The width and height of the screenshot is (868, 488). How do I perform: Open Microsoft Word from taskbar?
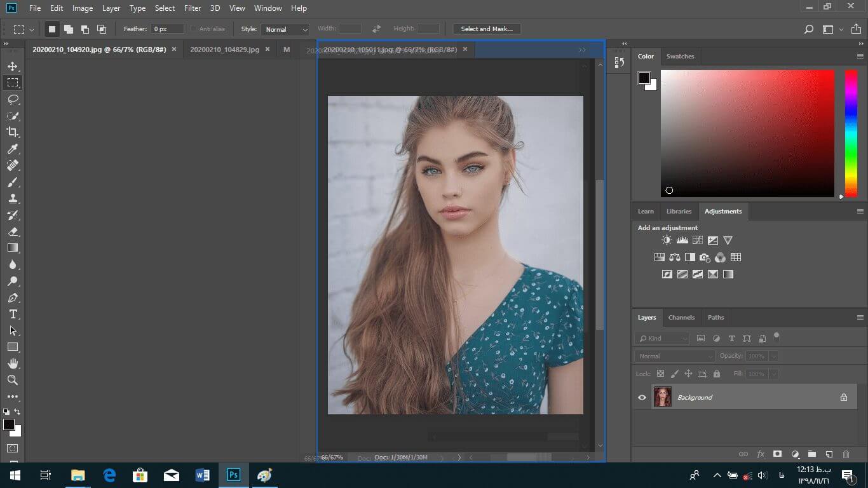(x=202, y=475)
